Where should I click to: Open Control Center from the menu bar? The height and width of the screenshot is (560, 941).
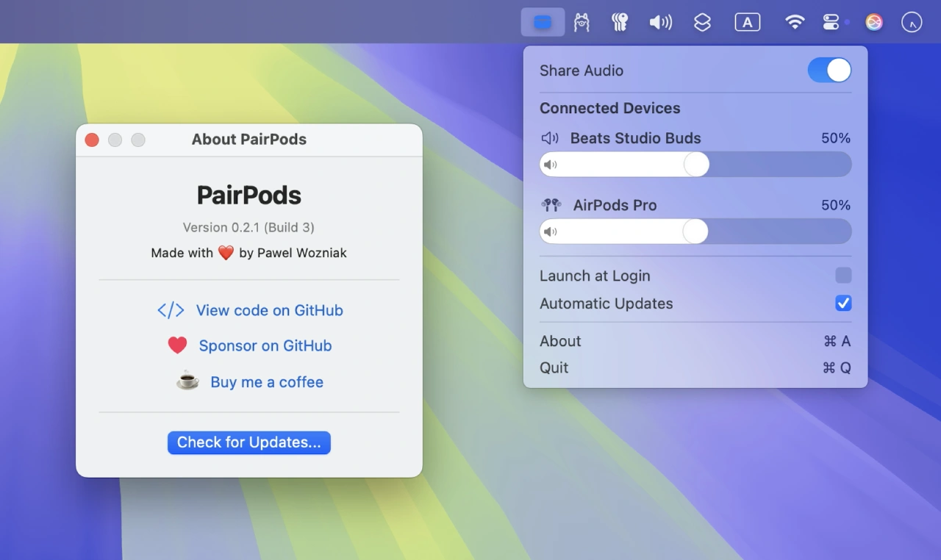coord(831,22)
